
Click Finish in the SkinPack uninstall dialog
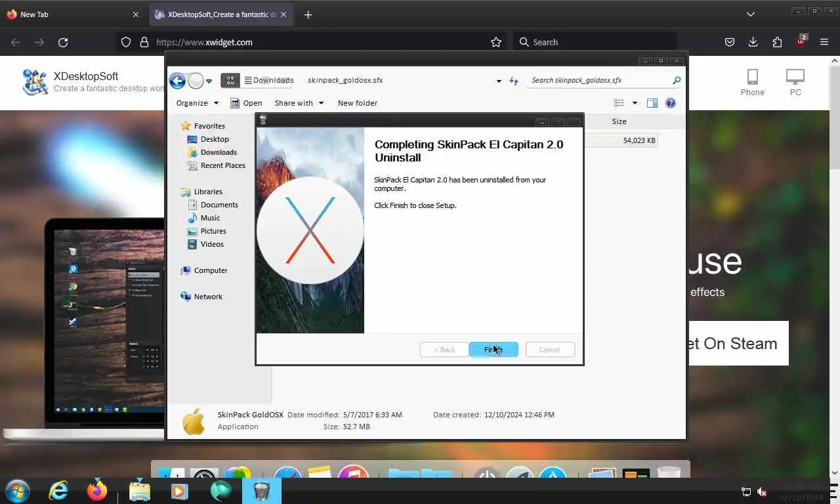click(493, 350)
